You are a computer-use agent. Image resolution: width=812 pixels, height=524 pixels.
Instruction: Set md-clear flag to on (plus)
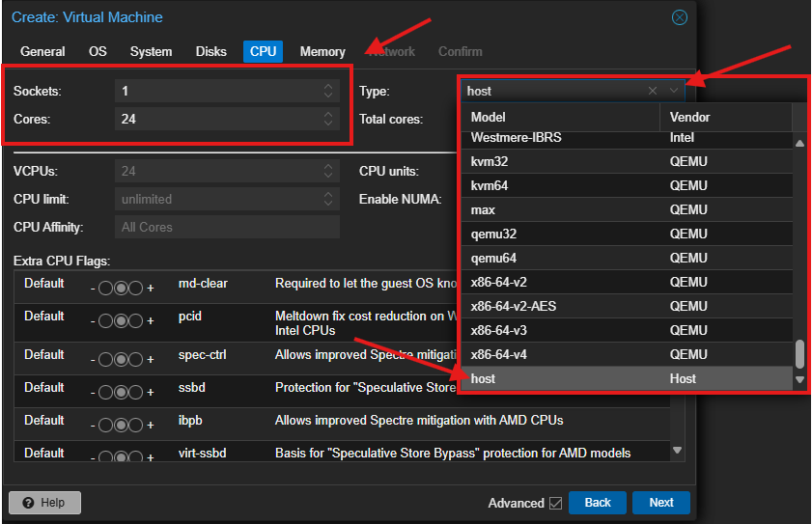coord(136,289)
